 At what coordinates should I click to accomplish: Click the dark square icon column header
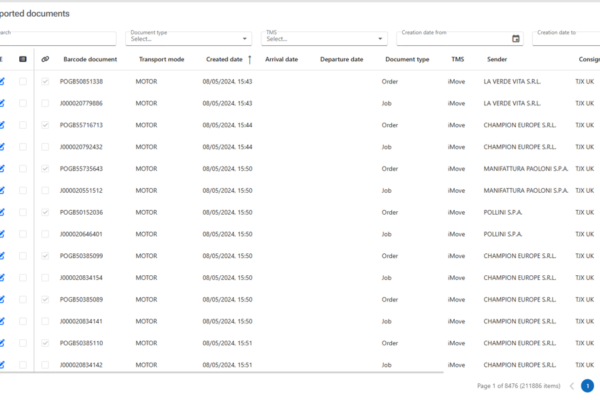[x=23, y=59]
